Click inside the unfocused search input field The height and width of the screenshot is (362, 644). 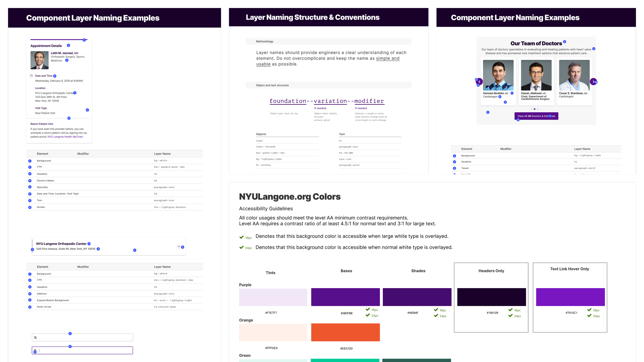click(x=82, y=338)
